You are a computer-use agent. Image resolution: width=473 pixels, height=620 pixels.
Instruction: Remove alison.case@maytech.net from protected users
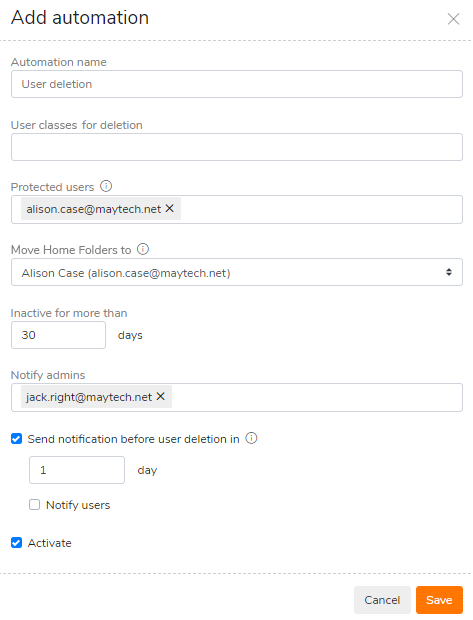tap(170, 208)
